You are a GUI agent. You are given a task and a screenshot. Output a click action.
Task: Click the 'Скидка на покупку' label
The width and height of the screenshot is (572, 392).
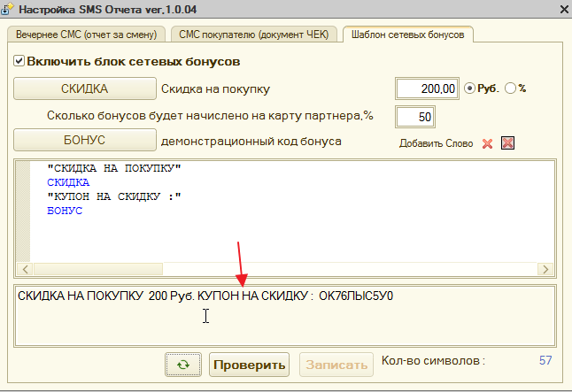215,88
